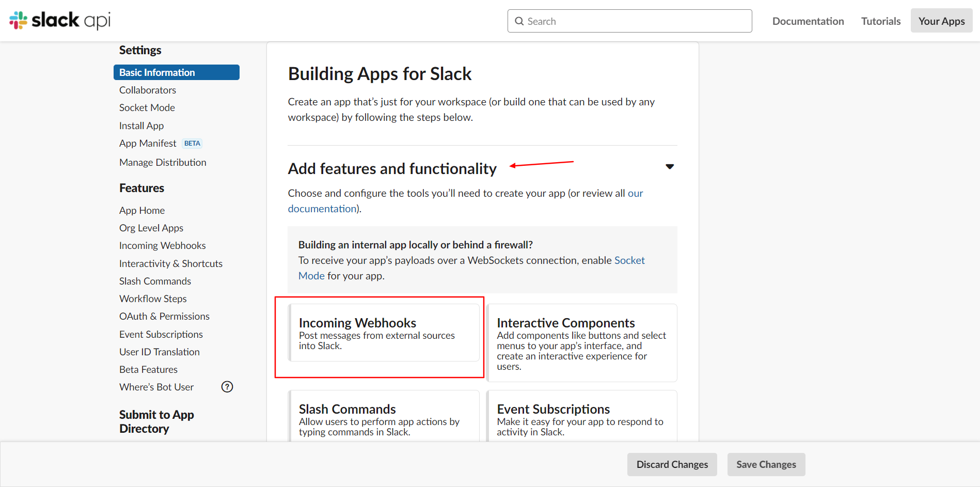Collapse the Add features and functionality section
The width and height of the screenshot is (980, 487).
[669, 166]
